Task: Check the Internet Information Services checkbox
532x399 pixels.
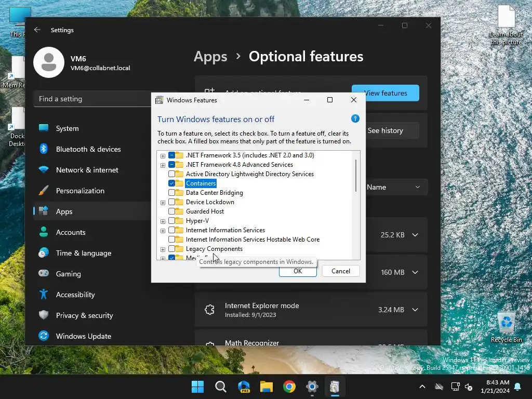Action: pos(171,230)
